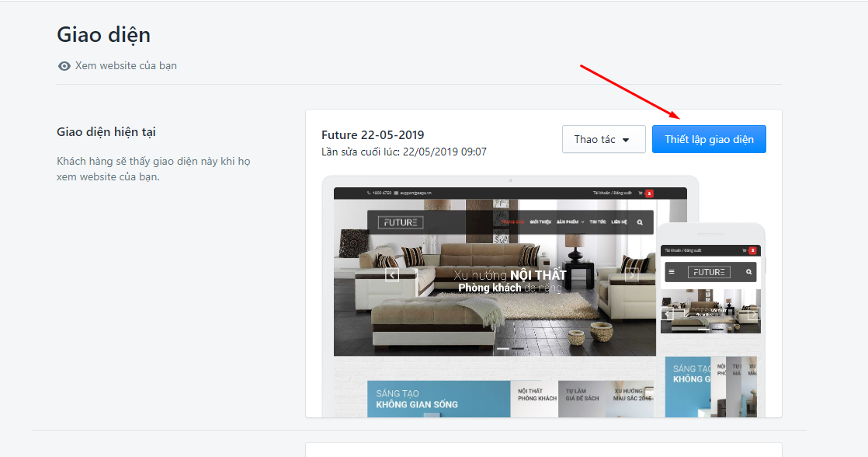Expand the 'Thao tác' dropdown
This screenshot has width=868, height=457.
point(603,139)
